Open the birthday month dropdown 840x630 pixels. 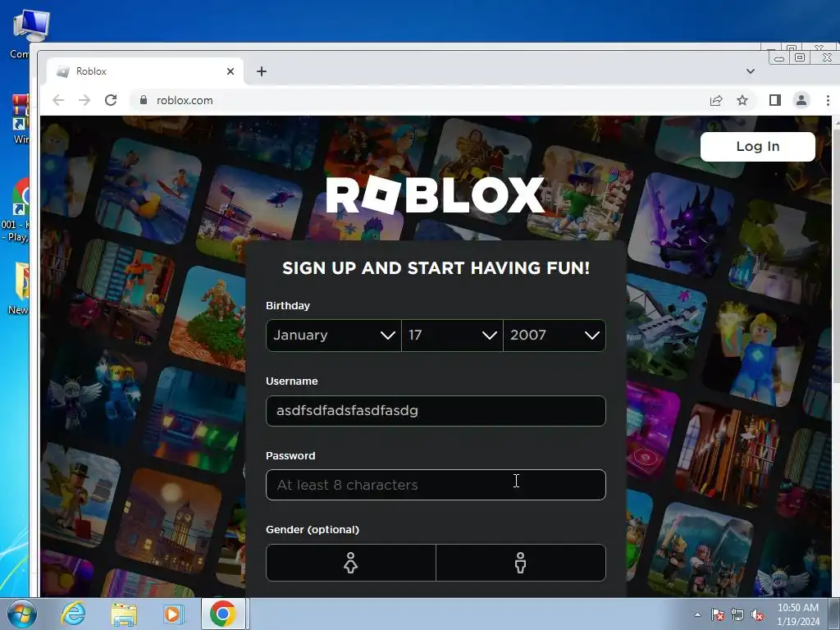[x=334, y=336]
